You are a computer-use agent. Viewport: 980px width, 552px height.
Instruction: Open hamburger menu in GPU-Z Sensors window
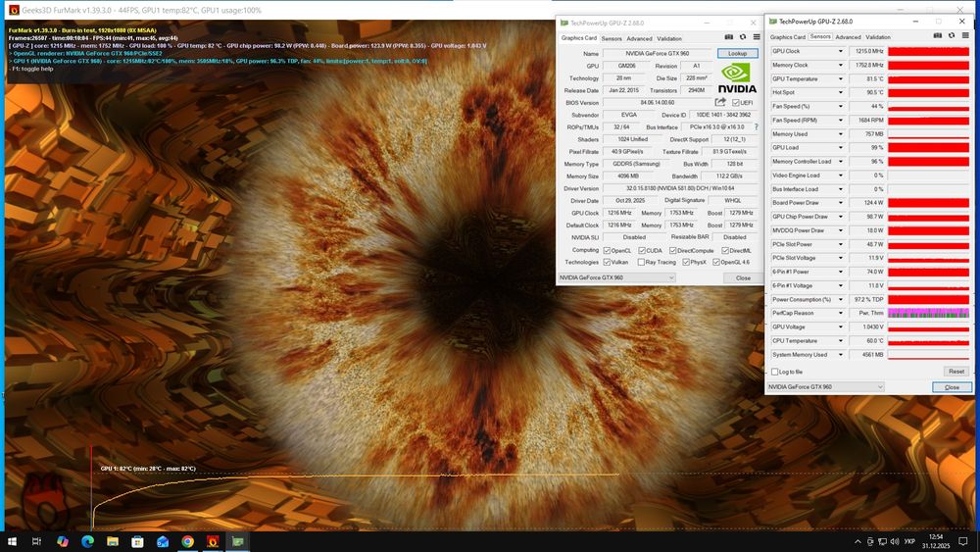(x=965, y=35)
